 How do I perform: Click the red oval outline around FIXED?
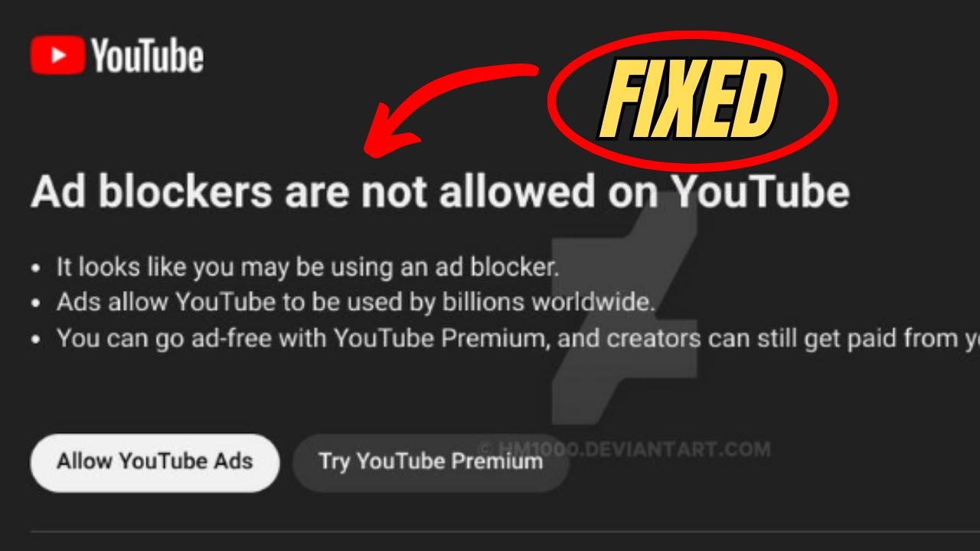tap(692, 100)
